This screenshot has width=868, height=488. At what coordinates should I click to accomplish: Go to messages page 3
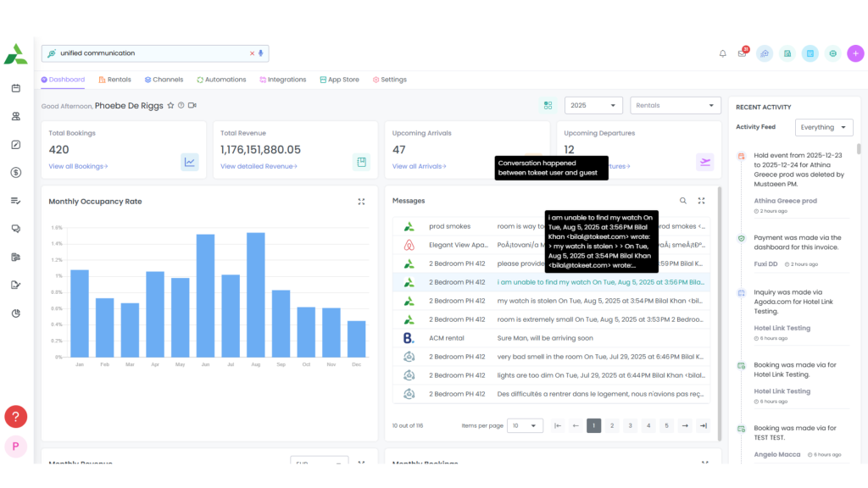pos(630,425)
